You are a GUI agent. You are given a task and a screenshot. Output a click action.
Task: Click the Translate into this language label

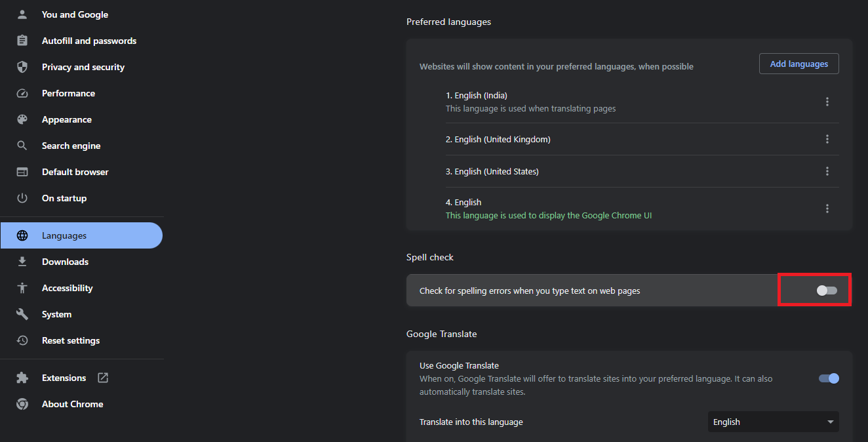pyautogui.click(x=471, y=422)
